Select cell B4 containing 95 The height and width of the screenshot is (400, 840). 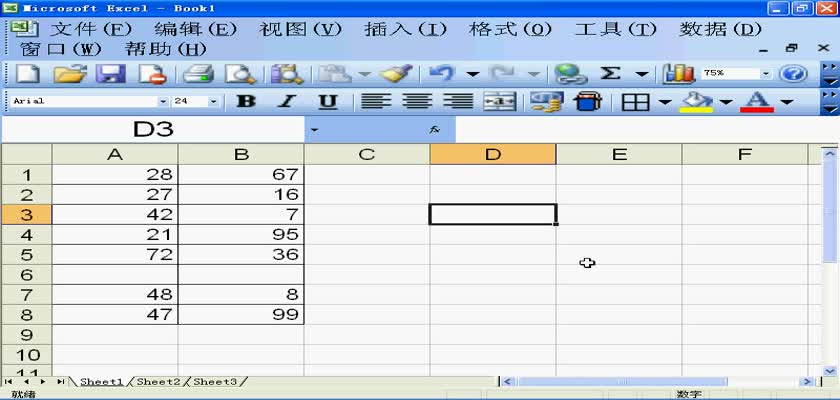point(241,234)
